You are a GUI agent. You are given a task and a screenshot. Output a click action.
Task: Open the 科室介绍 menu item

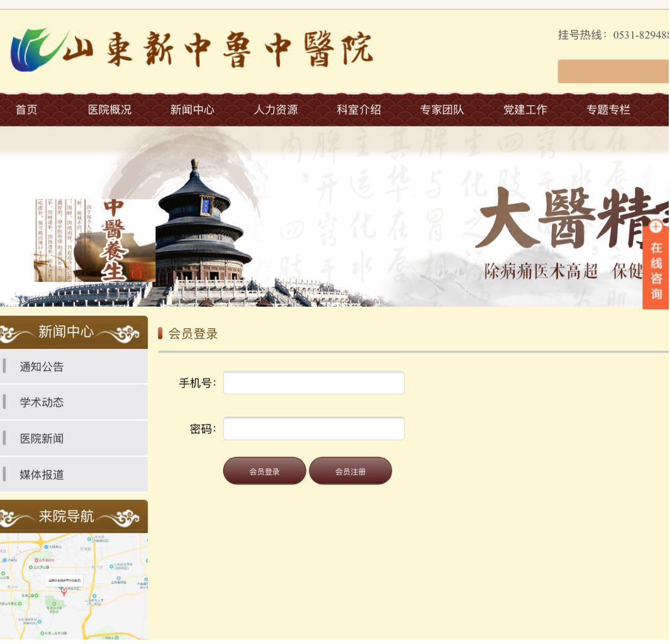[359, 109]
